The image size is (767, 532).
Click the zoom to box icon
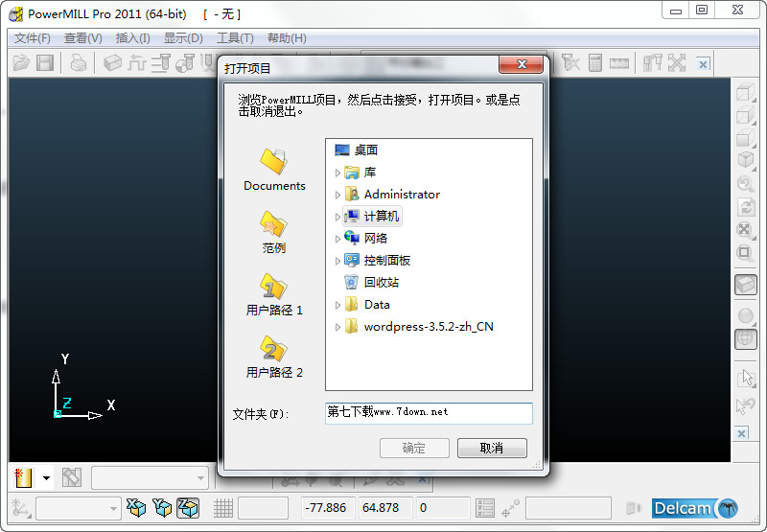(746, 253)
